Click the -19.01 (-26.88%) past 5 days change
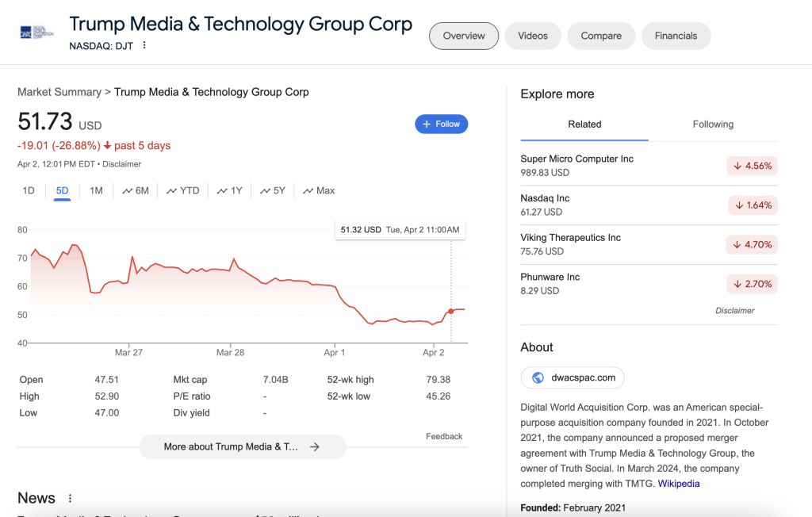This screenshot has width=812, height=517. (94, 146)
